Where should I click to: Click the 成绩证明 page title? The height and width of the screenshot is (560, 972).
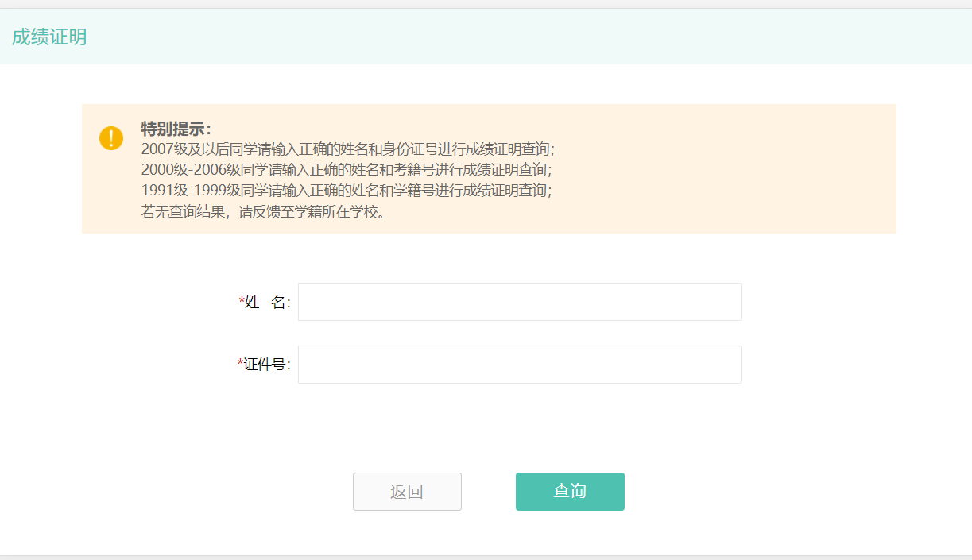(x=49, y=37)
